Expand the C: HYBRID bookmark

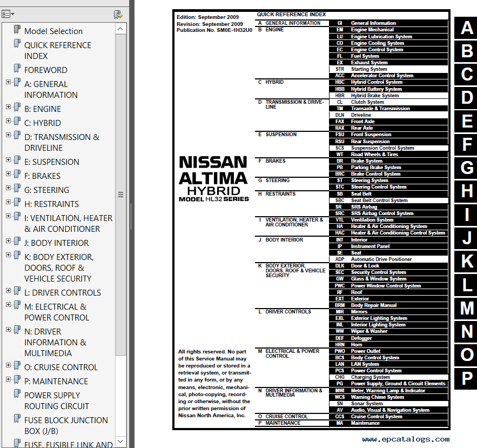[x=8, y=121]
